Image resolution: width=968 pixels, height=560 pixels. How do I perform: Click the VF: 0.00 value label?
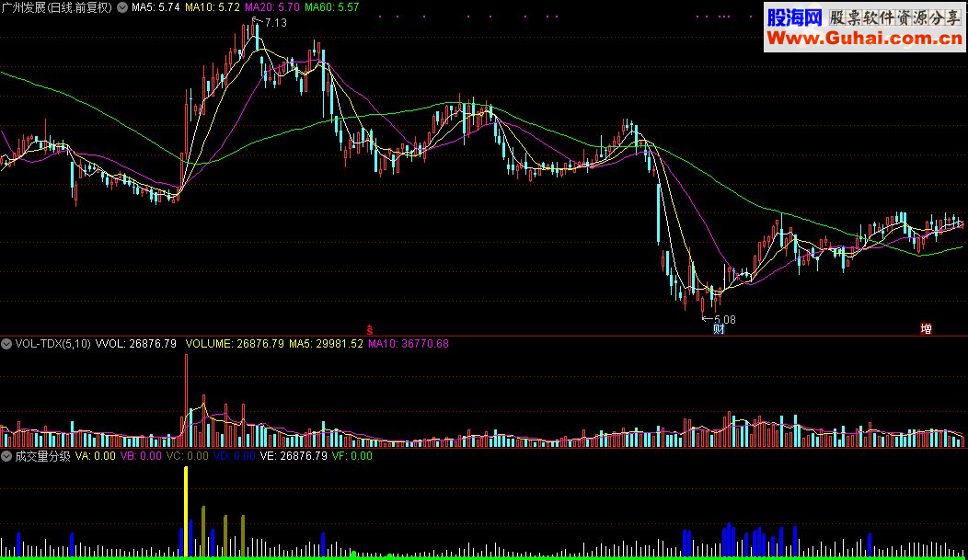pyautogui.click(x=351, y=456)
